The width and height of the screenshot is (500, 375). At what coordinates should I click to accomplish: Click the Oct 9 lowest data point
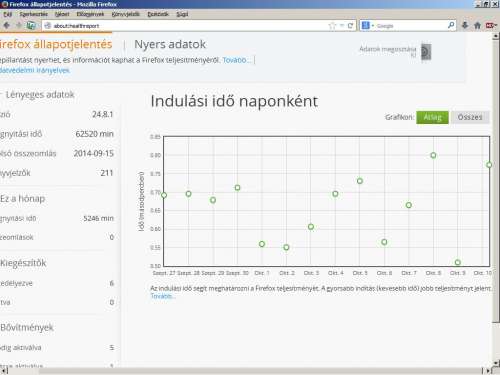click(x=458, y=262)
